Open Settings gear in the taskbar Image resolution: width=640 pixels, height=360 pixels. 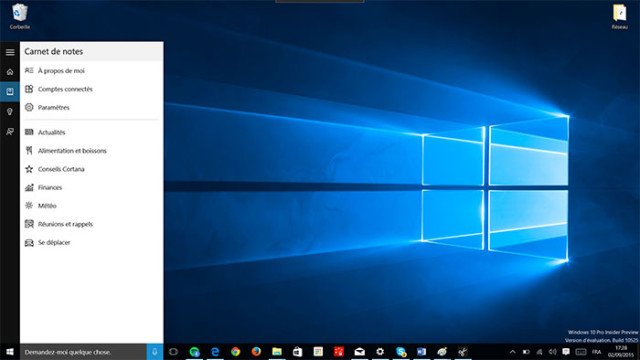380,352
